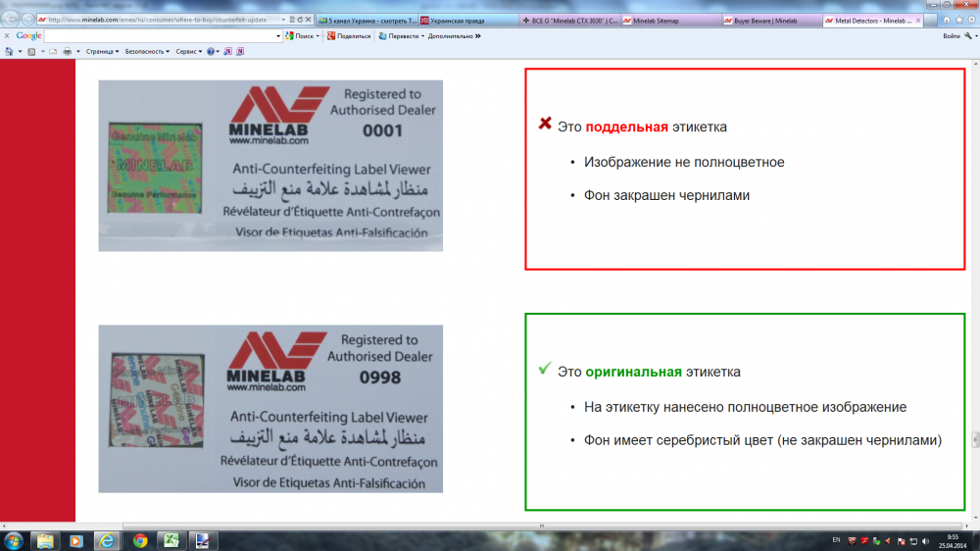980x551 pixels.
Task: Open the 'Поиск' options dropdown arrow
Action: [x=318, y=36]
